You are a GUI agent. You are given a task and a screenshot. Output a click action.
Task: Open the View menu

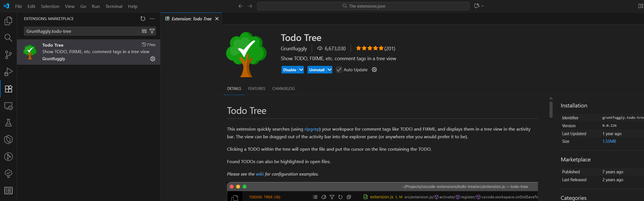70,6
